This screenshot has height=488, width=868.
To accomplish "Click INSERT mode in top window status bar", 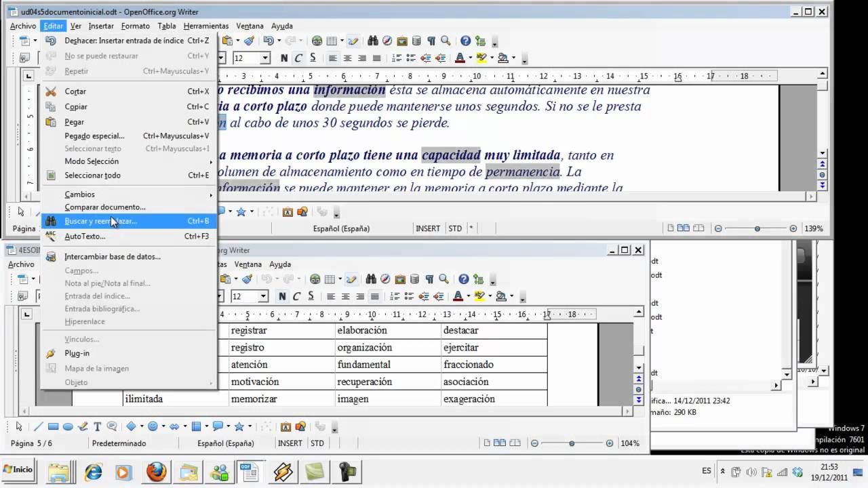I will pyautogui.click(x=428, y=228).
